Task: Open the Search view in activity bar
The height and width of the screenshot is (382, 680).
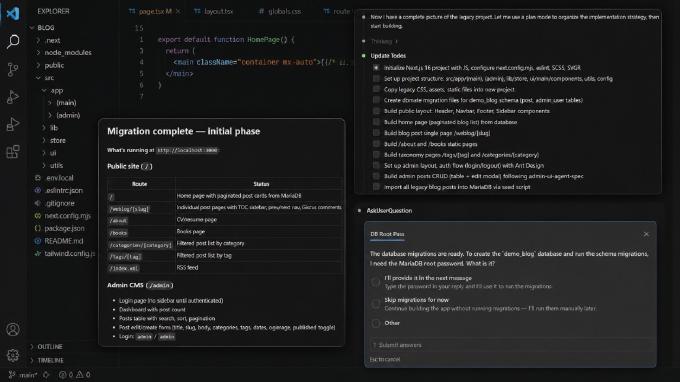Action: 13,42
